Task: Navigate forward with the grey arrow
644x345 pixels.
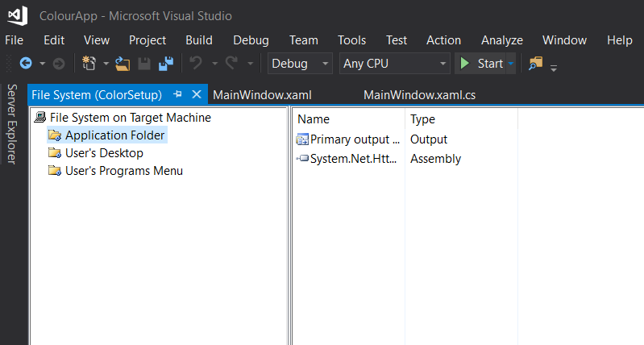Action: pos(59,64)
